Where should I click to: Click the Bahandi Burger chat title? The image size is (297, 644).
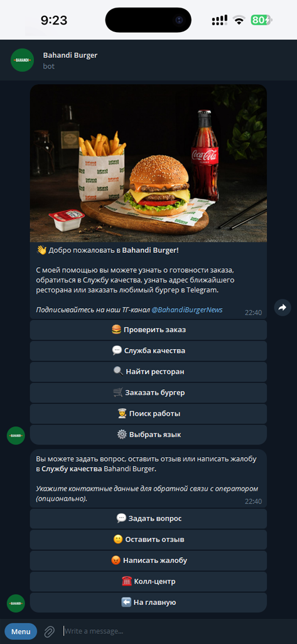[70, 55]
